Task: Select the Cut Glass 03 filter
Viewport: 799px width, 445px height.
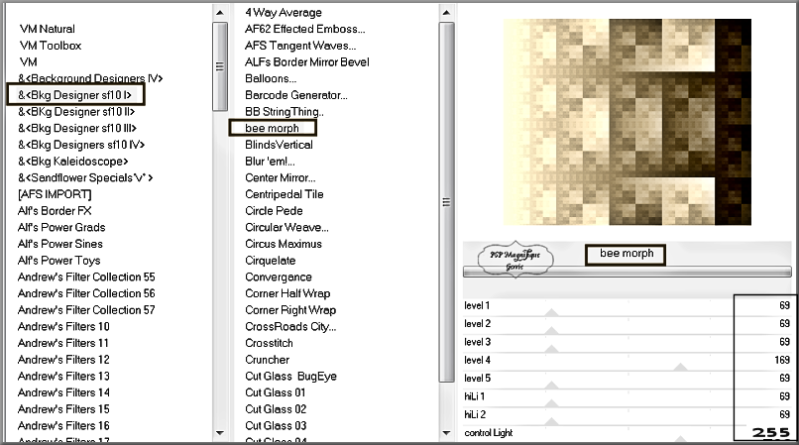Action: tap(276, 426)
